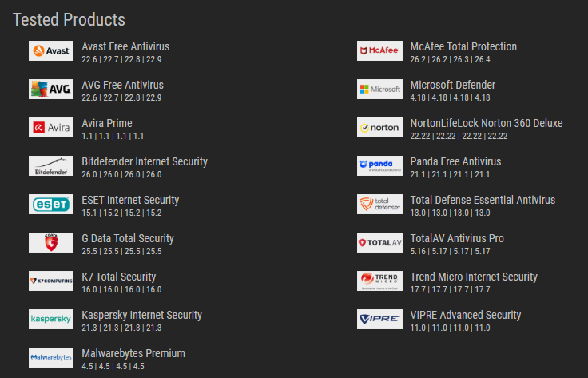Select the McAfee logo icon

coord(379,51)
